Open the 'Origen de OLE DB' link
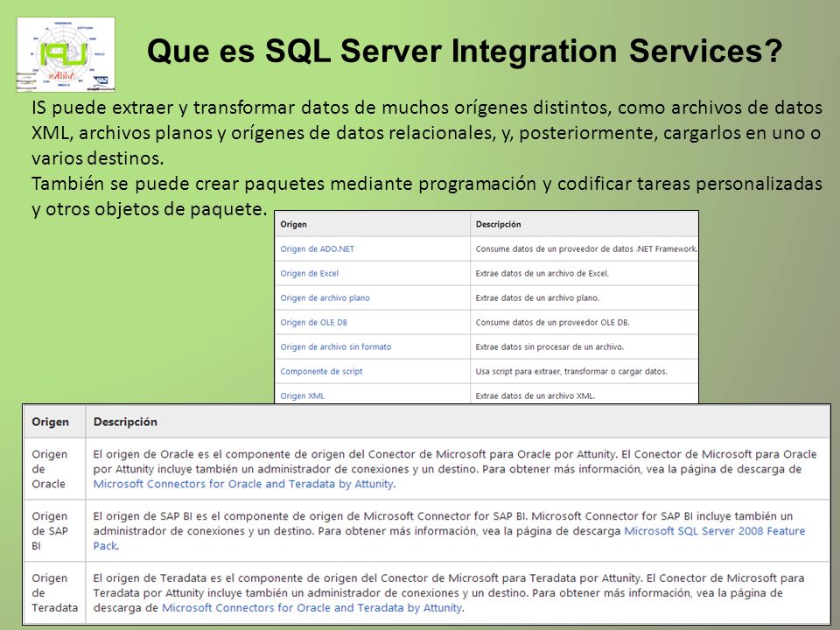 click(x=314, y=323)
